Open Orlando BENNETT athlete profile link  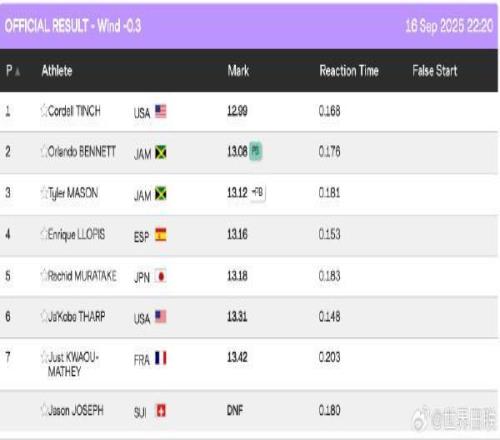click(x=82, y=152)
